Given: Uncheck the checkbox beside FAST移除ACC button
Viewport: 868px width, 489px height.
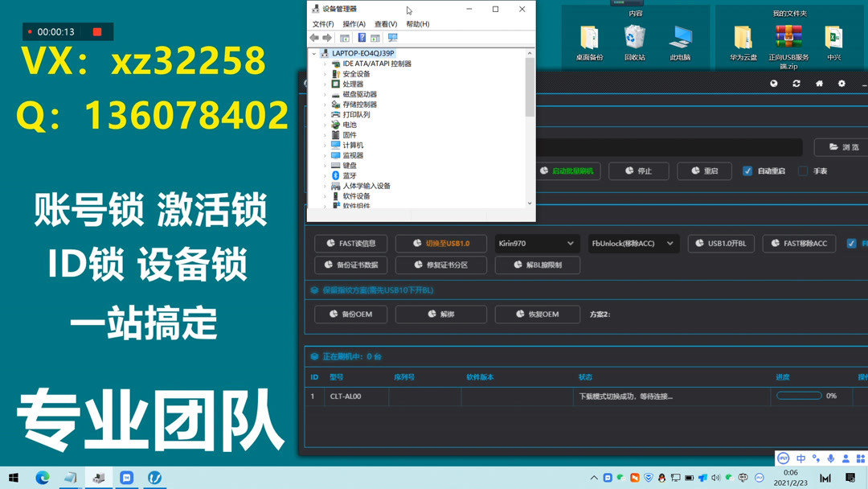Looking at the screenshot, I should click(x=854, y=243).
